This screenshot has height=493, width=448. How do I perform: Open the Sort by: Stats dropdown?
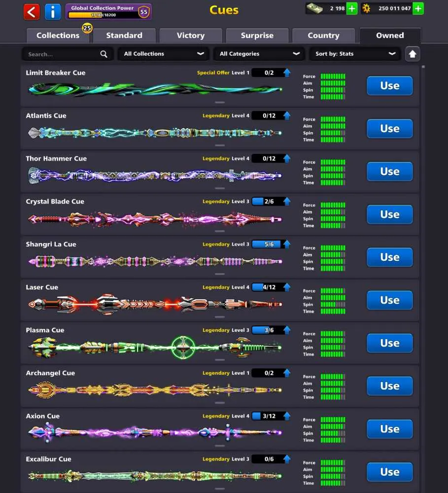click(355, 54)
